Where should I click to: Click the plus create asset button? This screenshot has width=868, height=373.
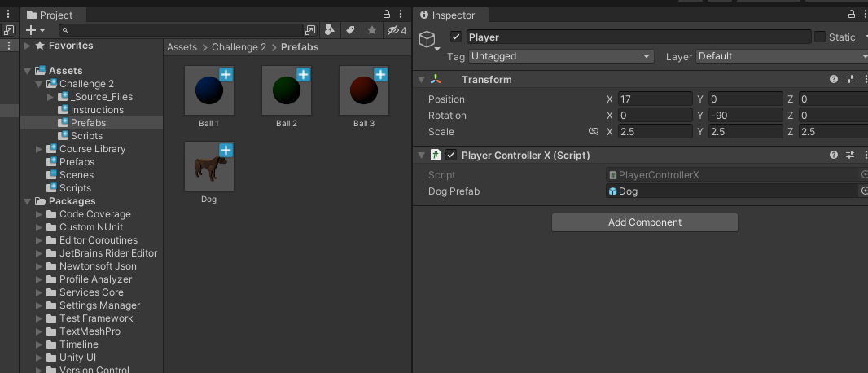pos(31,30)
